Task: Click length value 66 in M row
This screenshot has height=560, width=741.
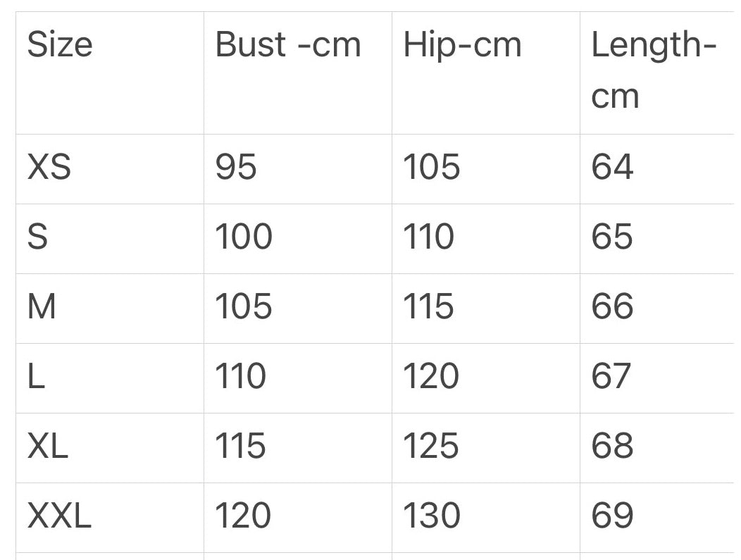Action: tap(612, 306)
